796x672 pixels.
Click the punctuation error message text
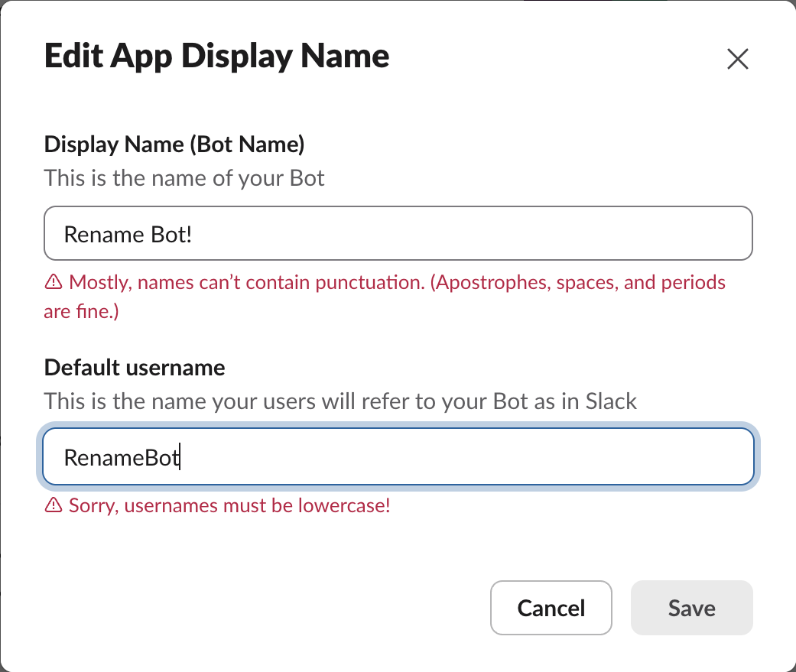[385, 297]
